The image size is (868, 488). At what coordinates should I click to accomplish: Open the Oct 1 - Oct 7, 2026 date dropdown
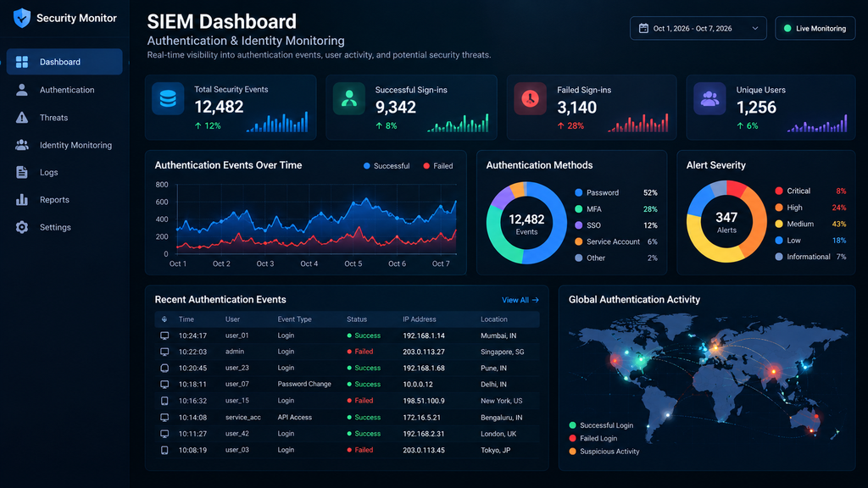pos(698,28)
